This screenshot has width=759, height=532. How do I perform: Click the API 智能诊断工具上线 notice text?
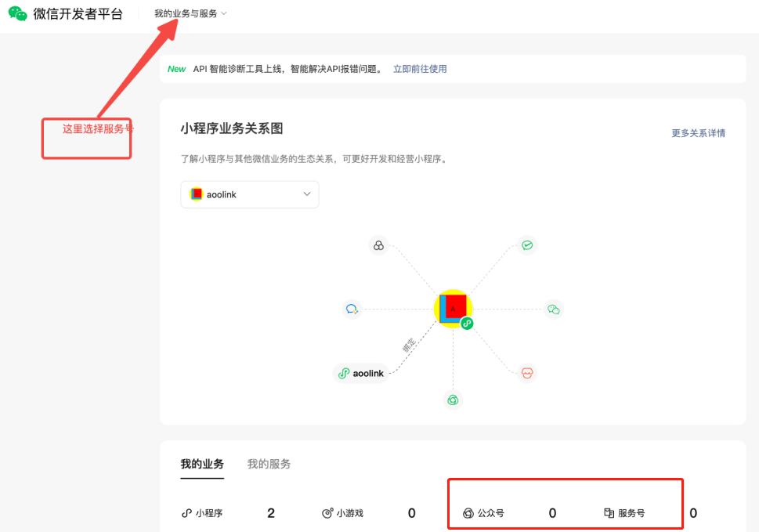pos(288,69)
